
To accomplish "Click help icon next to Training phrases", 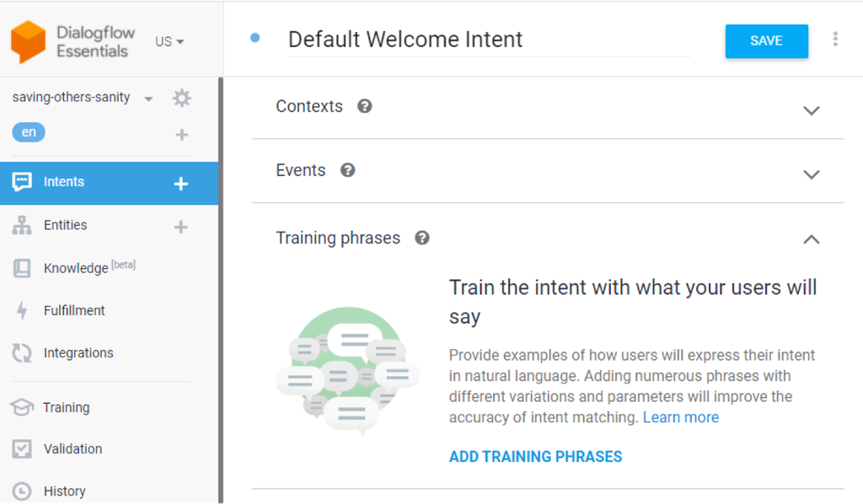I will pyautogui.click(x=422, y=238).
